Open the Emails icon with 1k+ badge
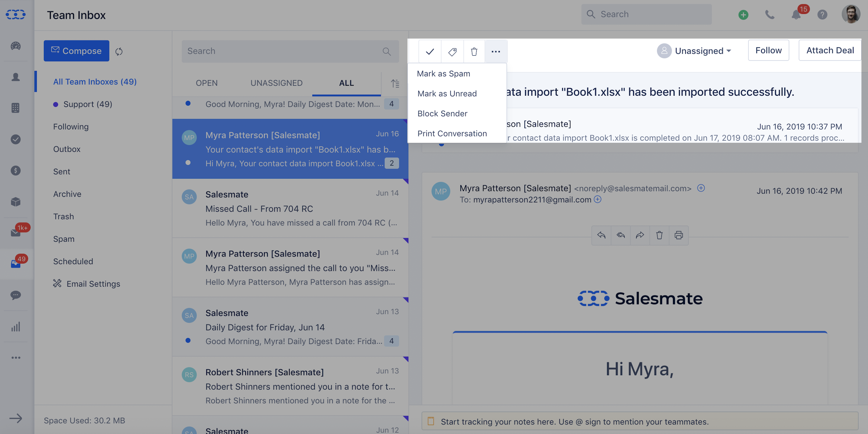Image resolution: width=868 pixels, height=434 pixels. [15, 233]
